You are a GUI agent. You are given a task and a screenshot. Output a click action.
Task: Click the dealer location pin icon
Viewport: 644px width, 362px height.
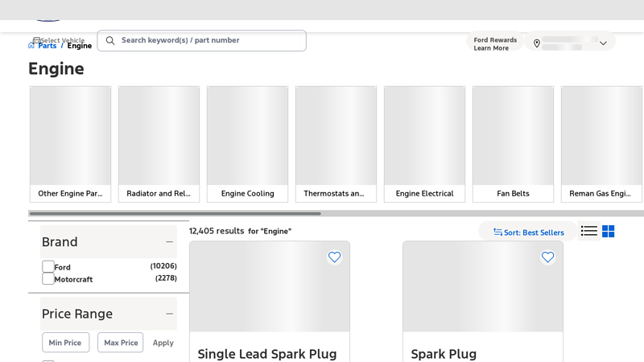coord(537,43)
